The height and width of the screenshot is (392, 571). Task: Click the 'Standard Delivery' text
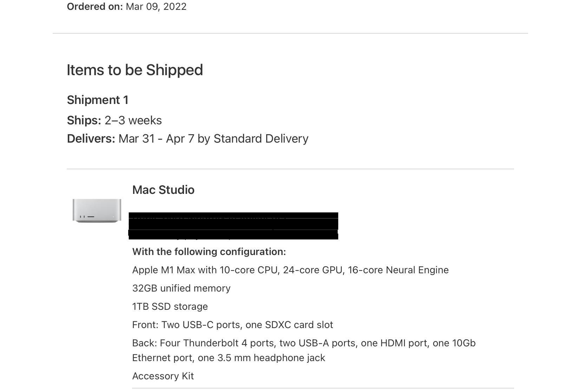(261, 139)
